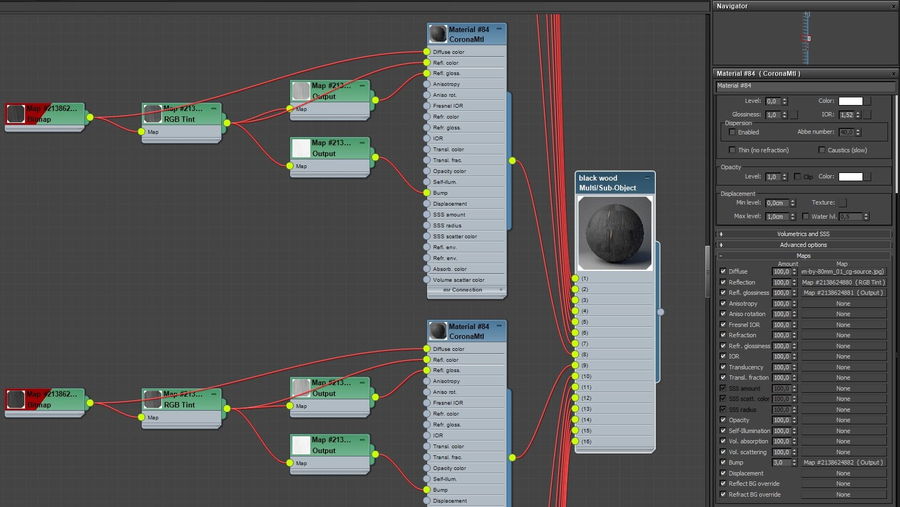Click the Anisotropy map None button
The height and width of the screenshot is (507, 900).
coord(843,304)
